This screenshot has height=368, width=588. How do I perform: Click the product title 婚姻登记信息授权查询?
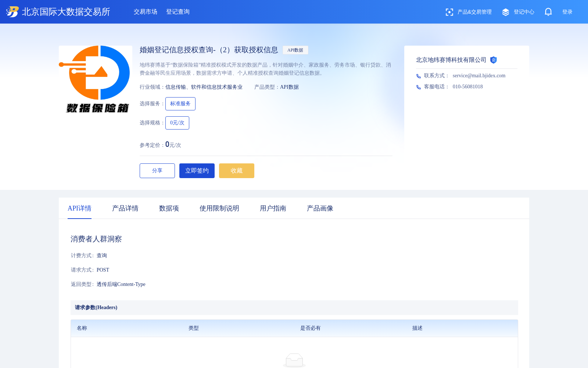click(209, 50)
